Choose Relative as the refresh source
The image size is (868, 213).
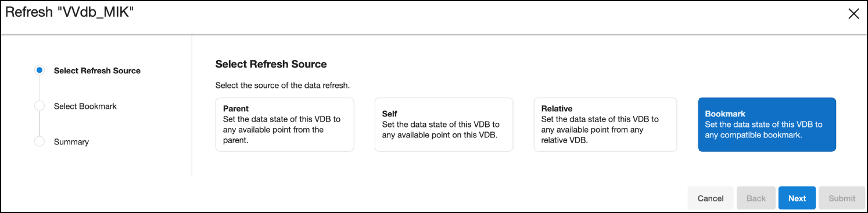[x=605, y=125]
